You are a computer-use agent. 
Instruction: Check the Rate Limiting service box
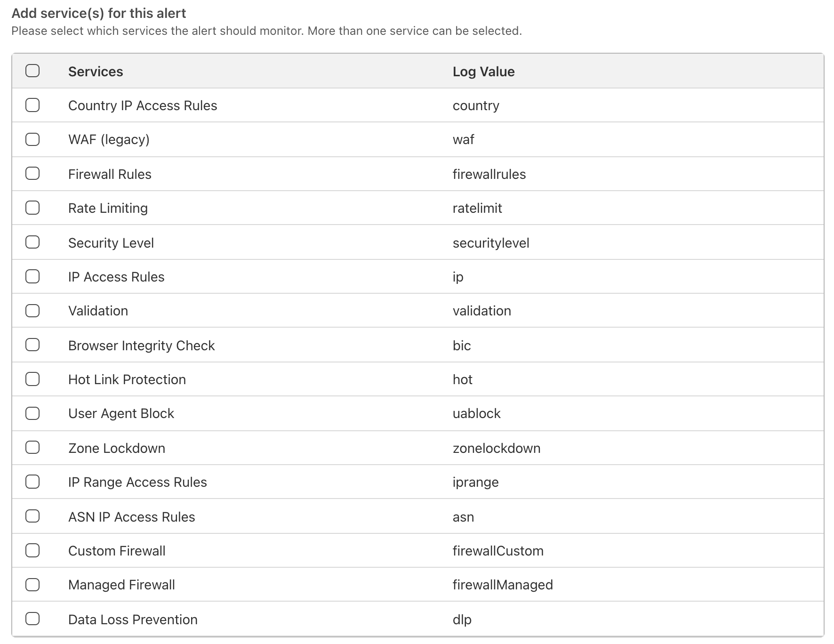pyautogui.click(x=32, y=208)
